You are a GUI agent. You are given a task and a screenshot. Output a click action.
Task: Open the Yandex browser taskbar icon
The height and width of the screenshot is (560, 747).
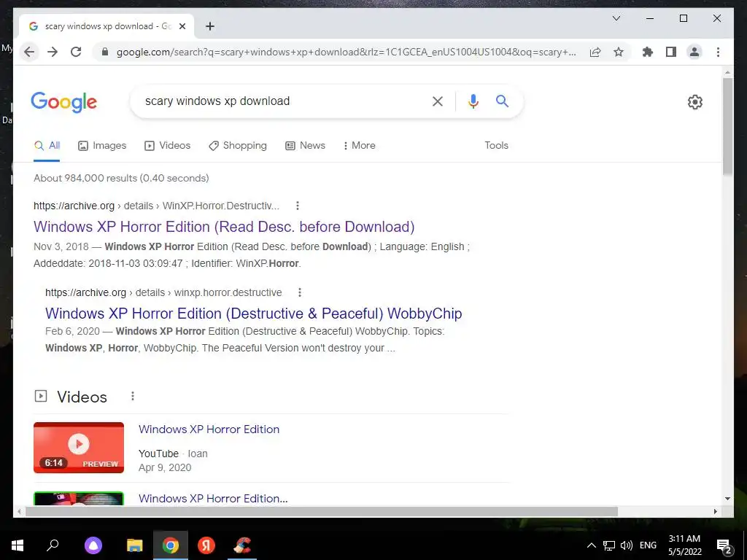pos(206,545)
